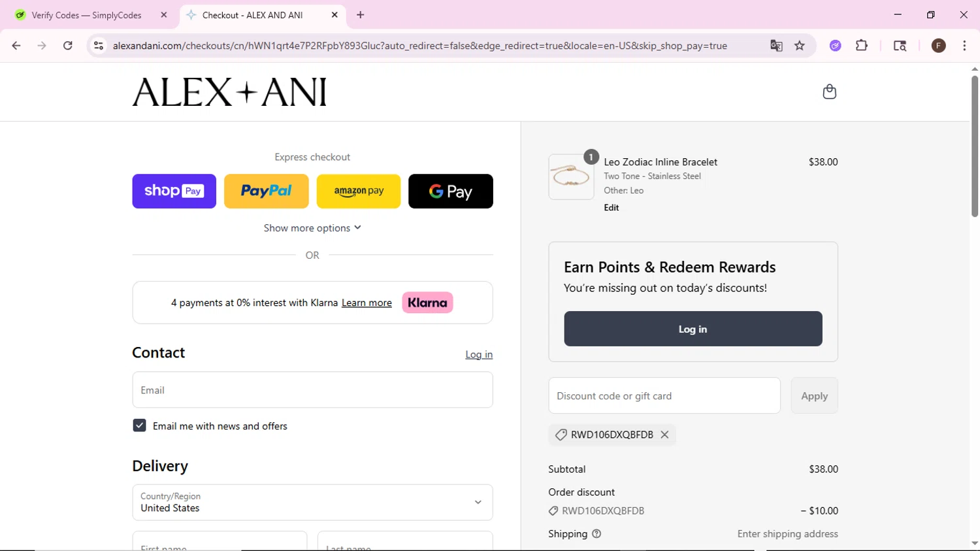Reload the checkout page
This screenshot has height=551, width=980.
pos(68,46)
